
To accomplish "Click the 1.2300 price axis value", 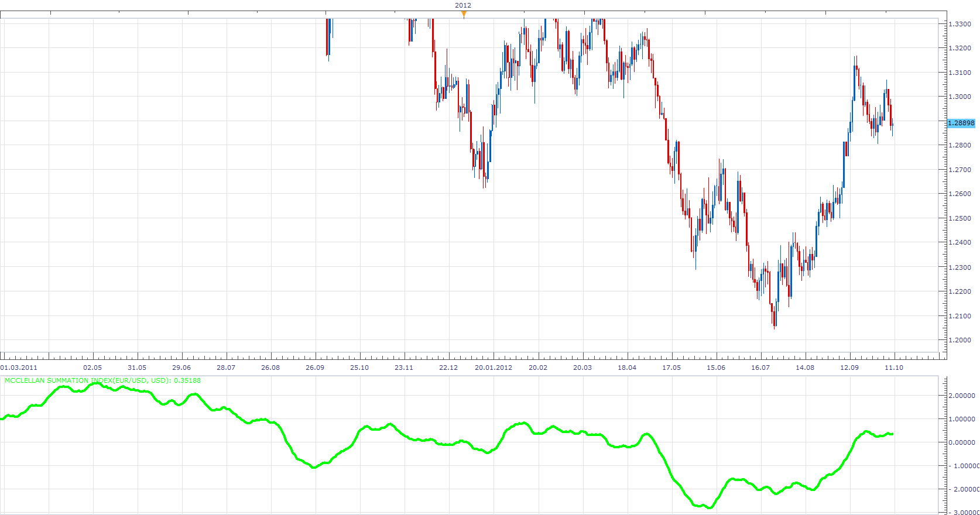I will coord(960,267).
